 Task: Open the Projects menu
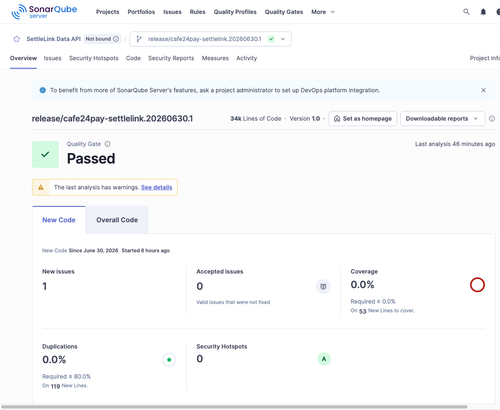(107, 12)
